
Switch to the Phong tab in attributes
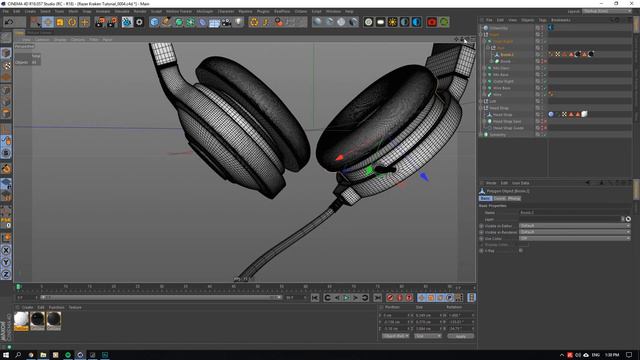pyautogui.click(x=514, y=198)
